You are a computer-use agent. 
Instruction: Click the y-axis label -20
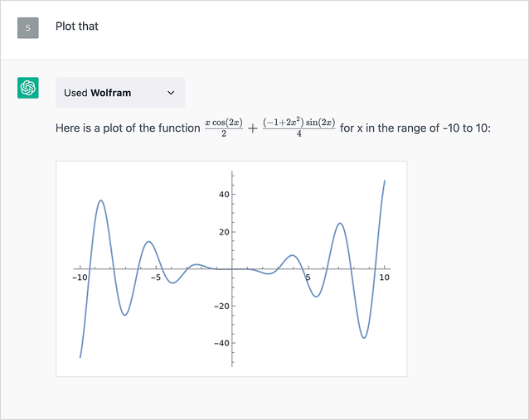(220, 306)
